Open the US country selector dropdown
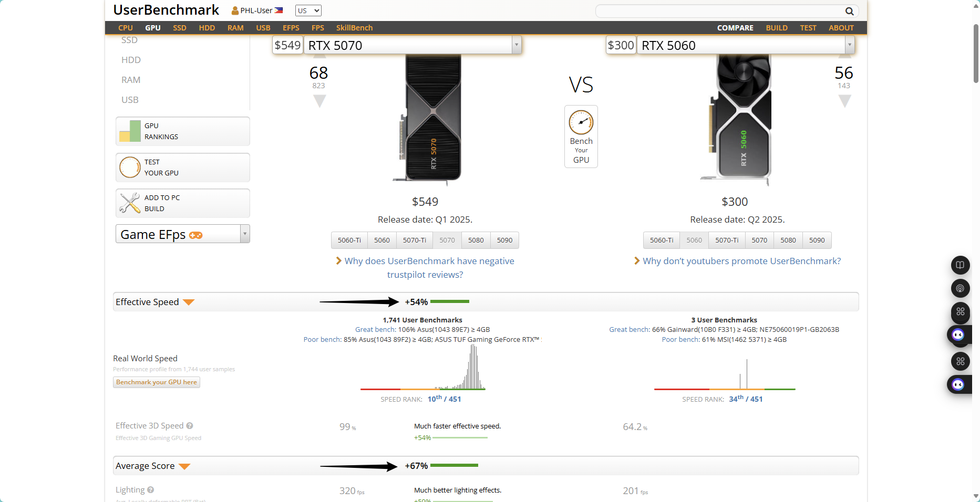Screen dimensions: 980x502 (x=308, y=11)
